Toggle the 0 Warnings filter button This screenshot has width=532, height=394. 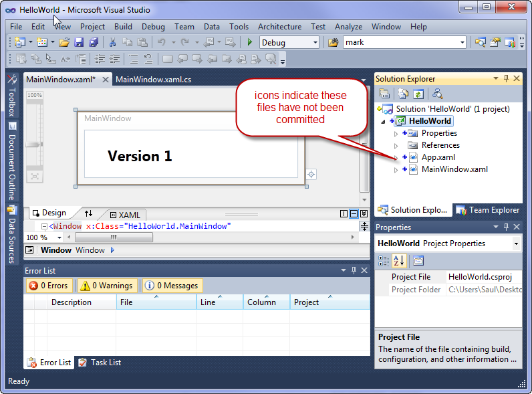pos(107,286)
